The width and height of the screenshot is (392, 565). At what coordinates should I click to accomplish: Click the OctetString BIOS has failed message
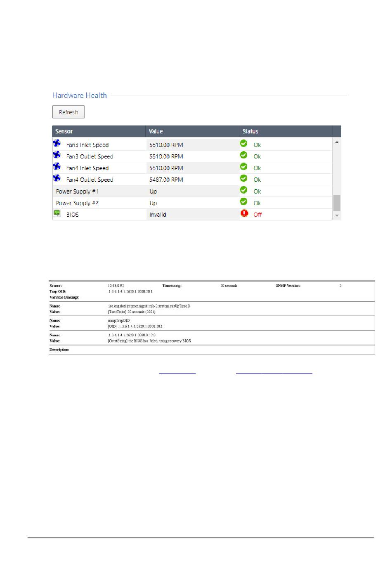click(x=149, y=341)
